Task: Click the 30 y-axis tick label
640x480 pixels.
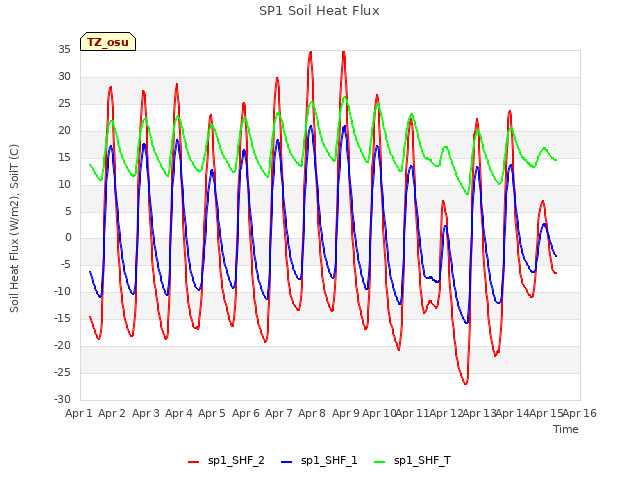Action: click(64, 76)
